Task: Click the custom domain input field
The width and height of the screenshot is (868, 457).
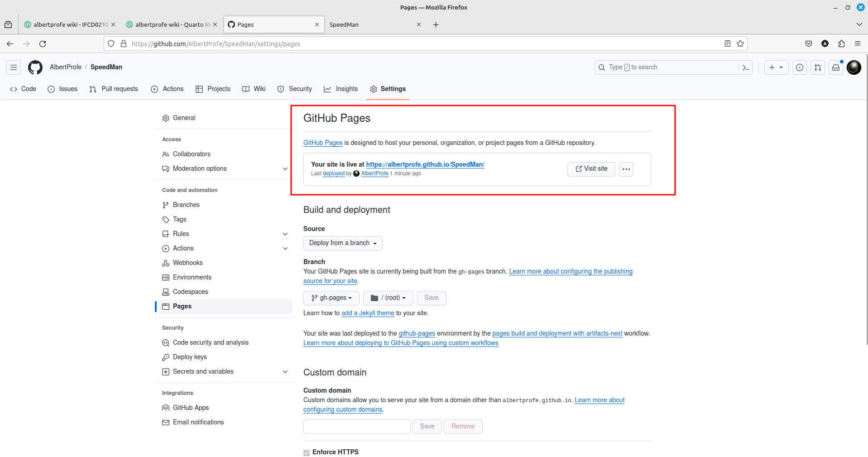Action: 357,427
